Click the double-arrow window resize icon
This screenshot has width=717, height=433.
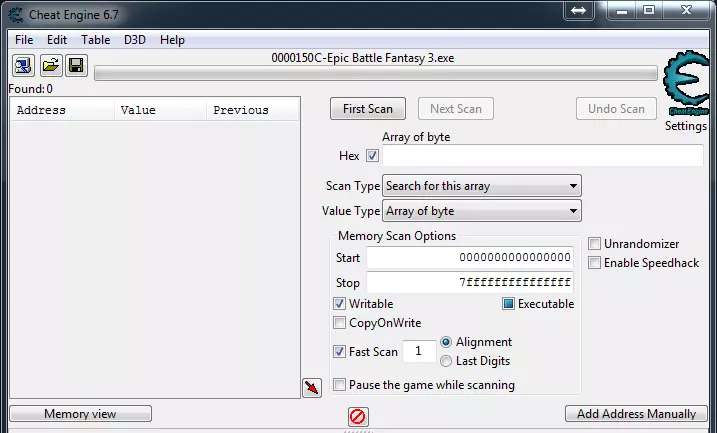click(578, 10)
